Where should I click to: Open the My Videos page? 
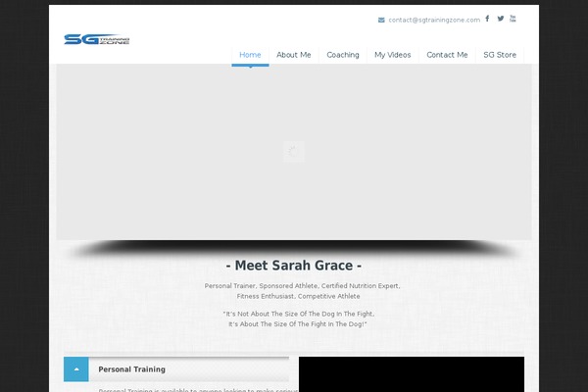(393, 55)
